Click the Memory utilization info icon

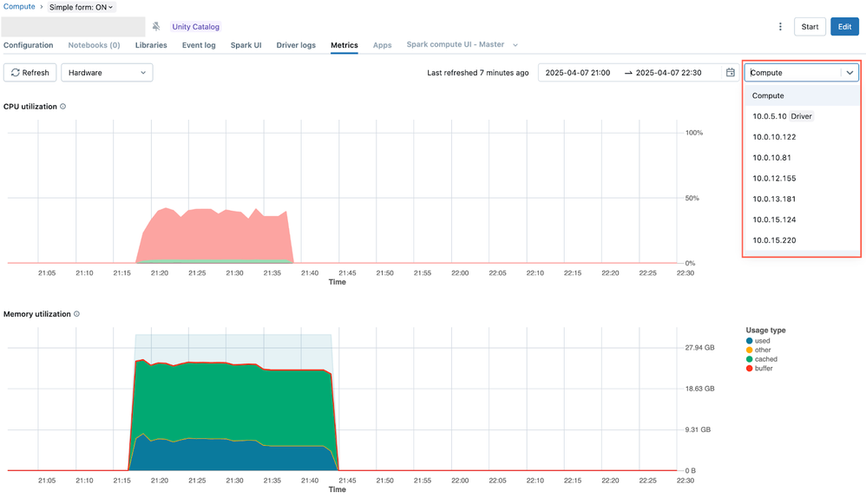(x=76, y=314)
